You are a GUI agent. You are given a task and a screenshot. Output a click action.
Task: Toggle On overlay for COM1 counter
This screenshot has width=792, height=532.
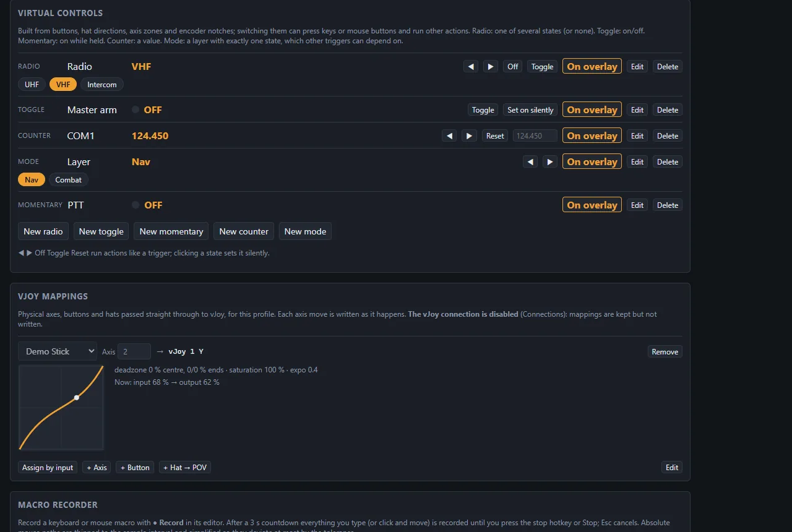tap(592, 135)
